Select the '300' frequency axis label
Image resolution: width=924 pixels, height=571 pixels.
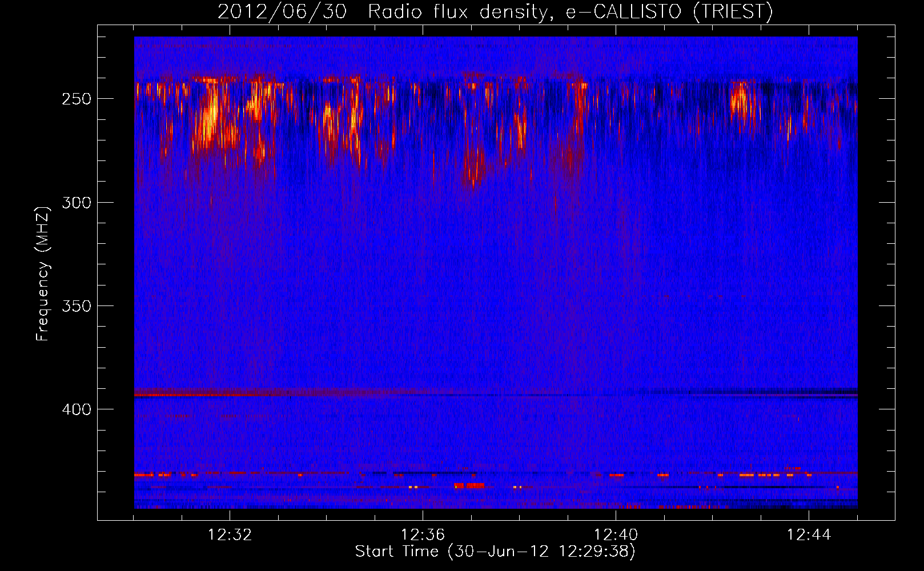(77, 203)
